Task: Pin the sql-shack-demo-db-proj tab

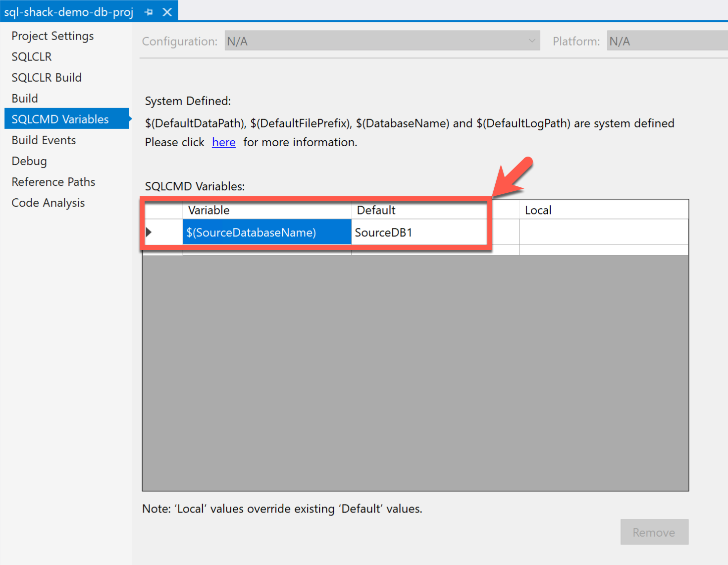Action: (149, 12)
